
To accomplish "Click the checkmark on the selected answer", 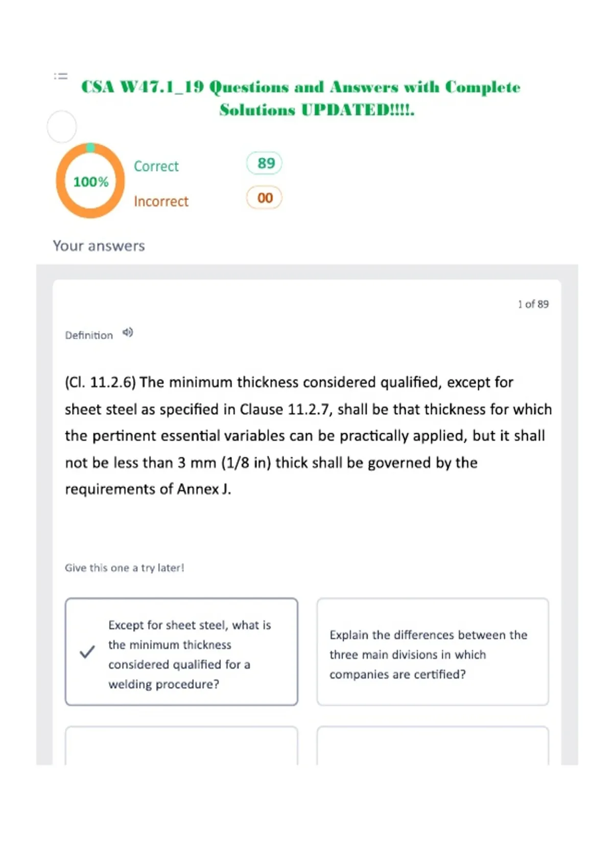I will (87, 652).
